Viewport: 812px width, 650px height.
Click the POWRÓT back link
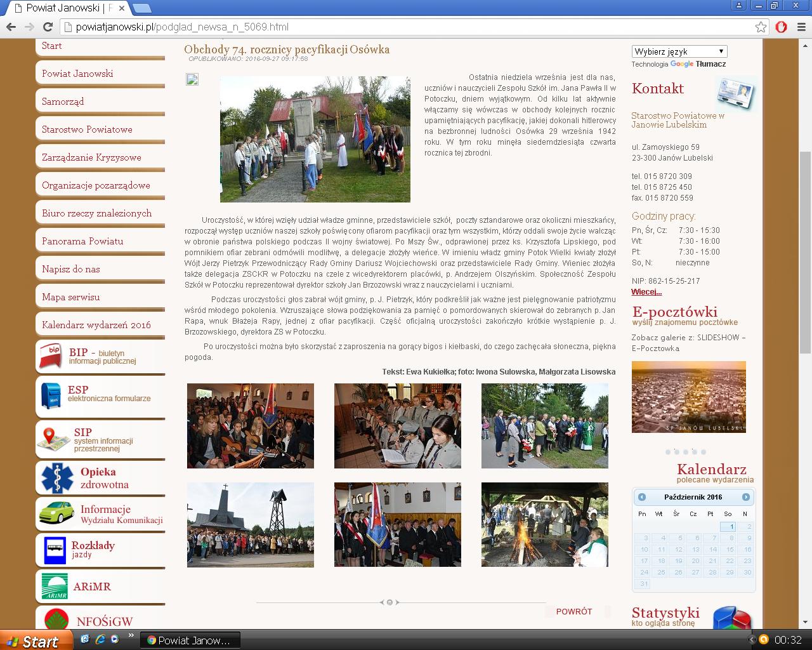coord(573,611)
